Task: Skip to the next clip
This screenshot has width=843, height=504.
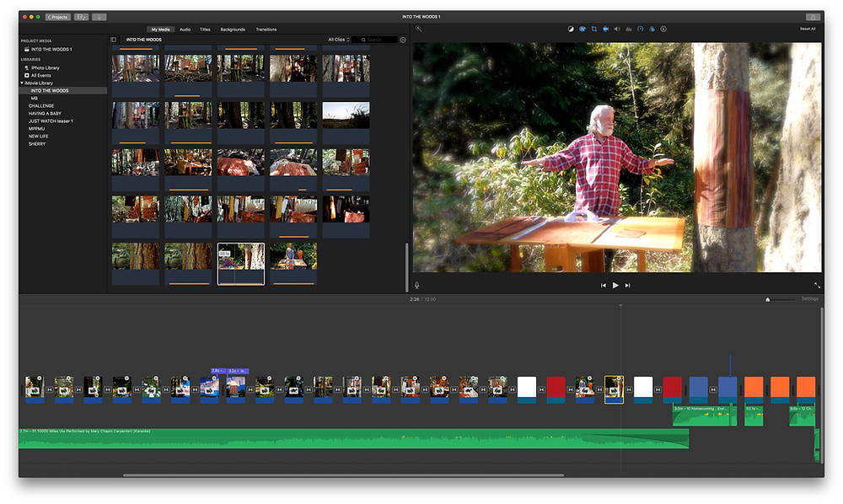Action: point(627,286)
